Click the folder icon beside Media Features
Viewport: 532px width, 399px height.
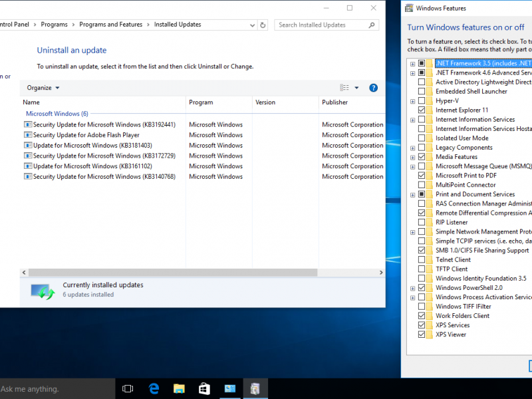point(429,157)
